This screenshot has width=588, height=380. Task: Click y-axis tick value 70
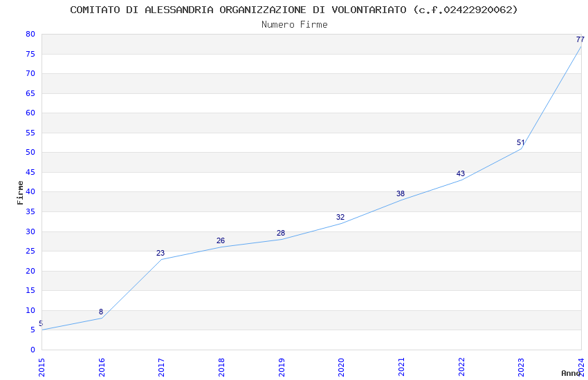30,73
